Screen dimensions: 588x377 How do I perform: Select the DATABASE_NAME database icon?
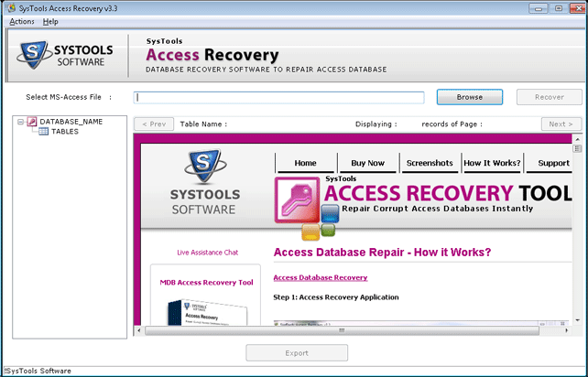[32, 122]
